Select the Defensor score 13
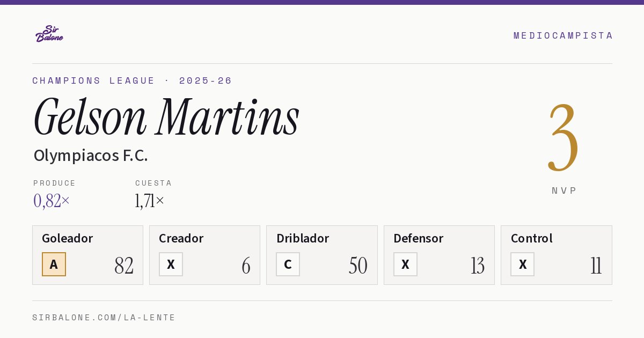This screenshot has width=644, height=338. [478, 266]
